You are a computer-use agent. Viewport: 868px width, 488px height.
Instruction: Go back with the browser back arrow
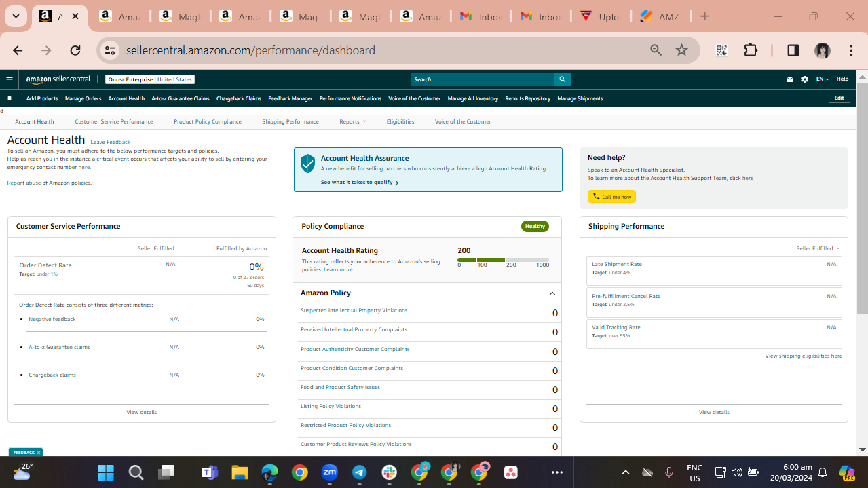coord(18,50)
